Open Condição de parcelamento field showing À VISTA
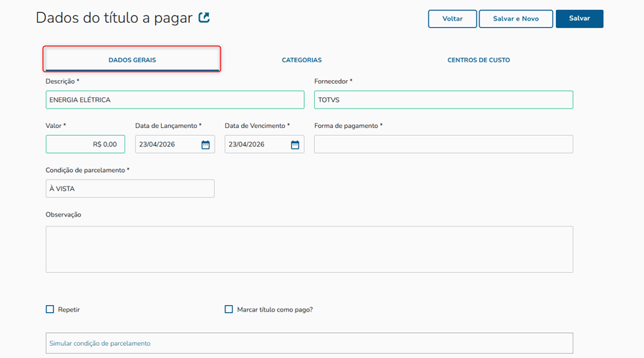This screenshot has width=644, height=358. point(130,189)
